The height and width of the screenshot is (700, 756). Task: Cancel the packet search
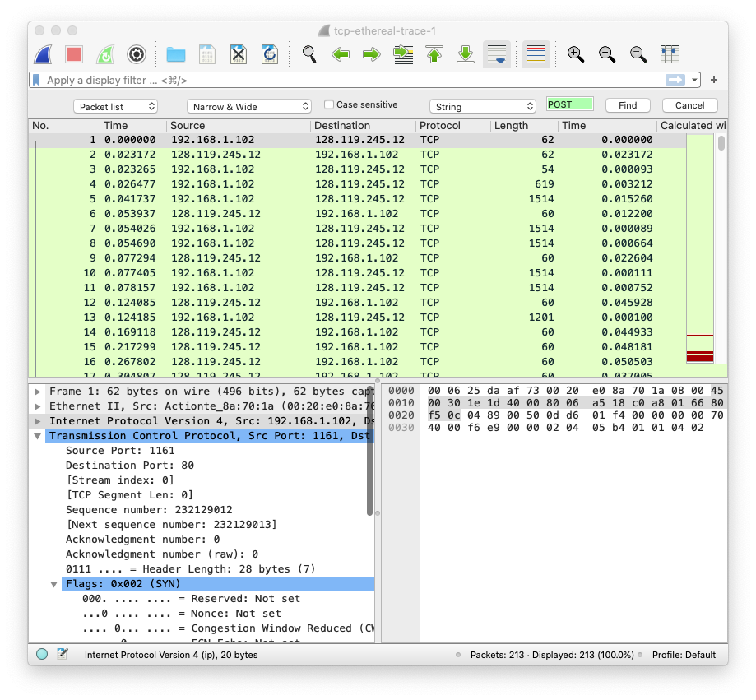pos(689,105)
